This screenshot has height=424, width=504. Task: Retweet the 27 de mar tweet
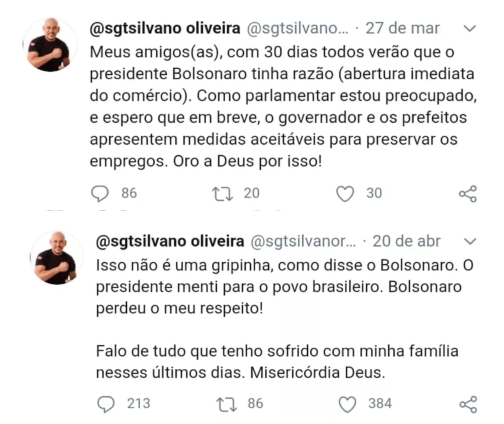222,194
